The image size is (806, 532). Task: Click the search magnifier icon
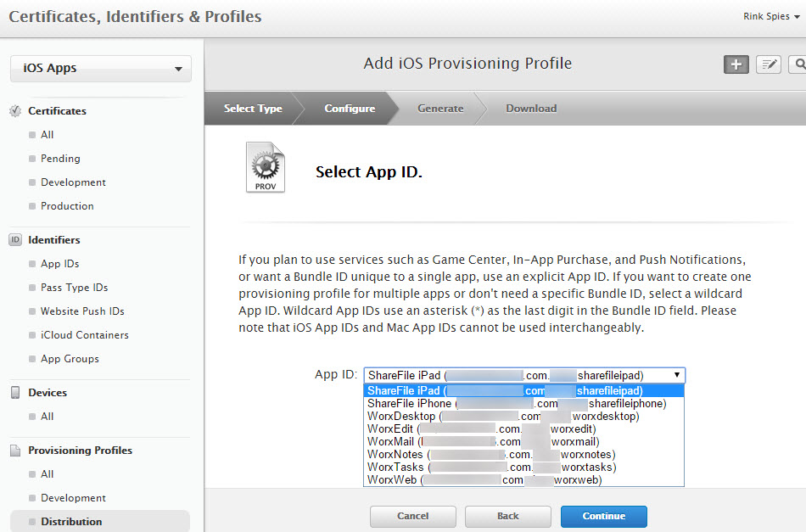pyautogui.click(x=798, y=64)
